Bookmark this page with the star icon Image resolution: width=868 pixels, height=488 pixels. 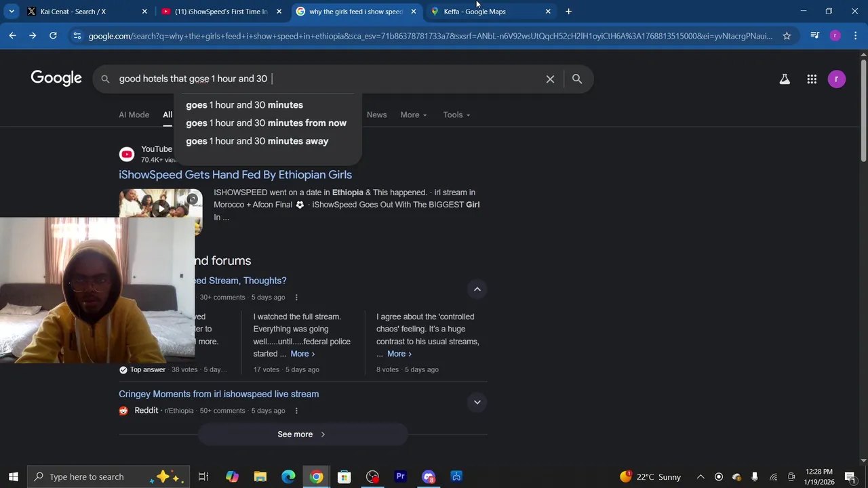tap(787, 36)
